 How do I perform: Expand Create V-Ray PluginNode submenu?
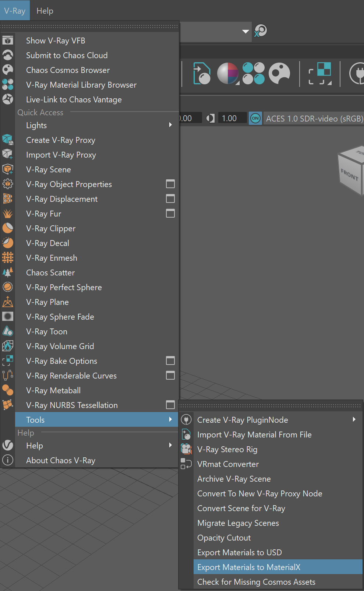(354, 419)
